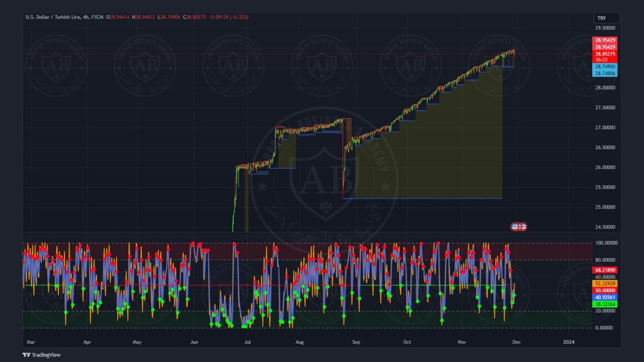Click the Jul label on time axis

click(247, 342)
